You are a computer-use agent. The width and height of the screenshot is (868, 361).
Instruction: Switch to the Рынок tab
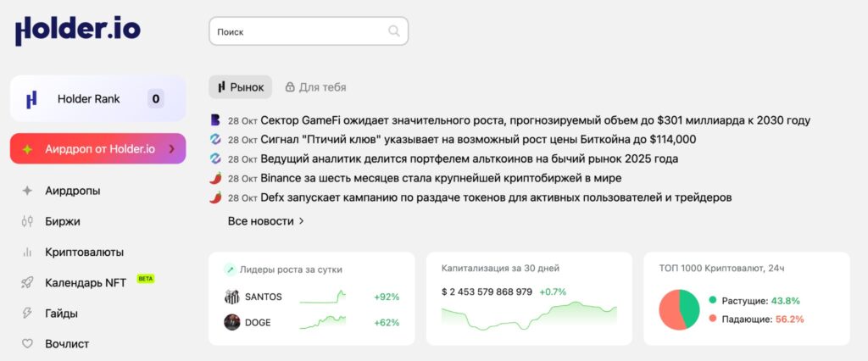(x=241, y=86)
